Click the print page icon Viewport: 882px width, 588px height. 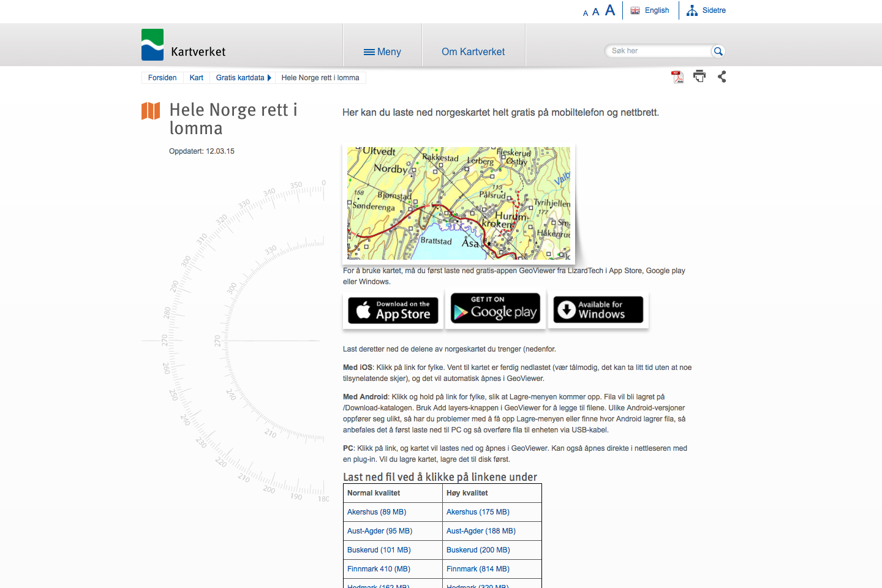699,76
